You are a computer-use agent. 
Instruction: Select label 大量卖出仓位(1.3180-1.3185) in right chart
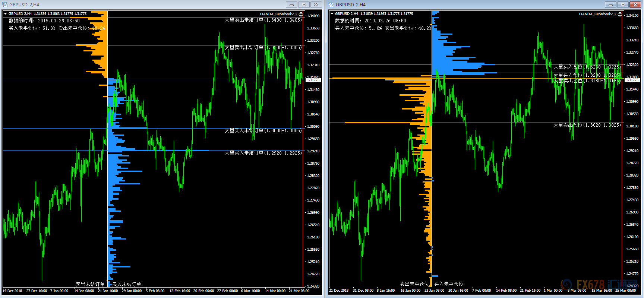point(587,81)
